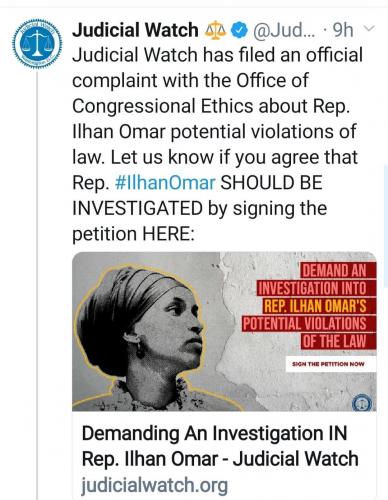This screenshot has width=388, height=500.
Task: Click the Sign The Petition Now button
Action: (328, 364)
